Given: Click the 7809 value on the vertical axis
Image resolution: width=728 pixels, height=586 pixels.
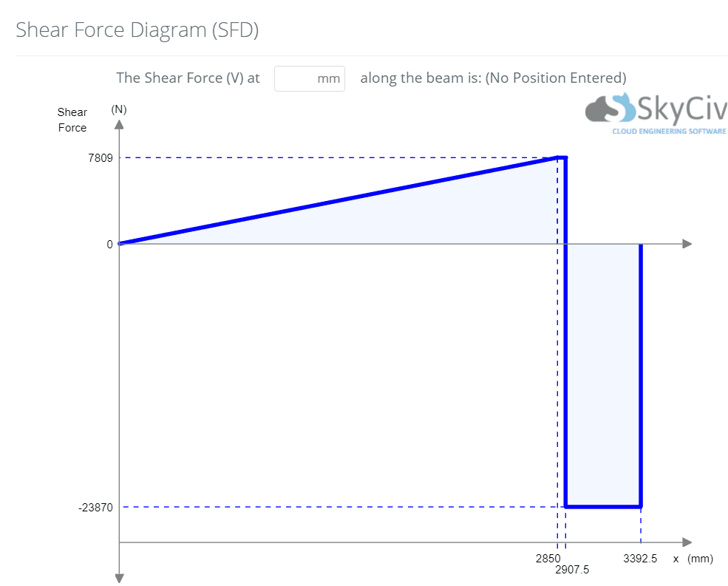Looking at the screenshot, I should pyautogui.click(x=101, y=158).
